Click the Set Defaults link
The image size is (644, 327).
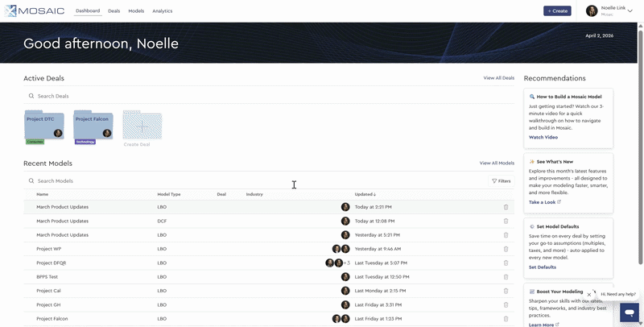pos(542,267)
